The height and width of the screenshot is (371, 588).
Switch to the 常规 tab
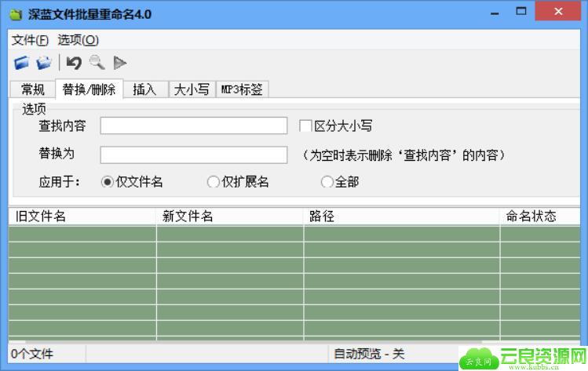click(x=33, y=89)
